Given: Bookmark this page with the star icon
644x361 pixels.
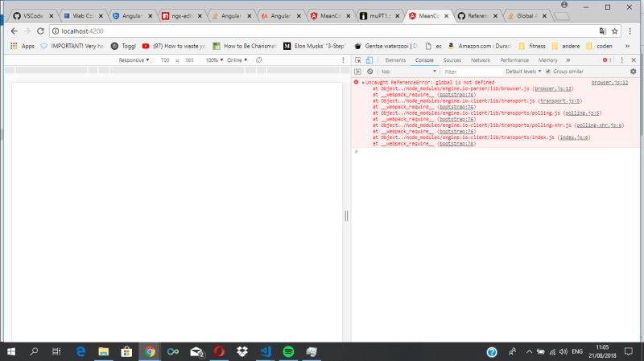Looking at the screenshot, I should click(x=614, y=31).
